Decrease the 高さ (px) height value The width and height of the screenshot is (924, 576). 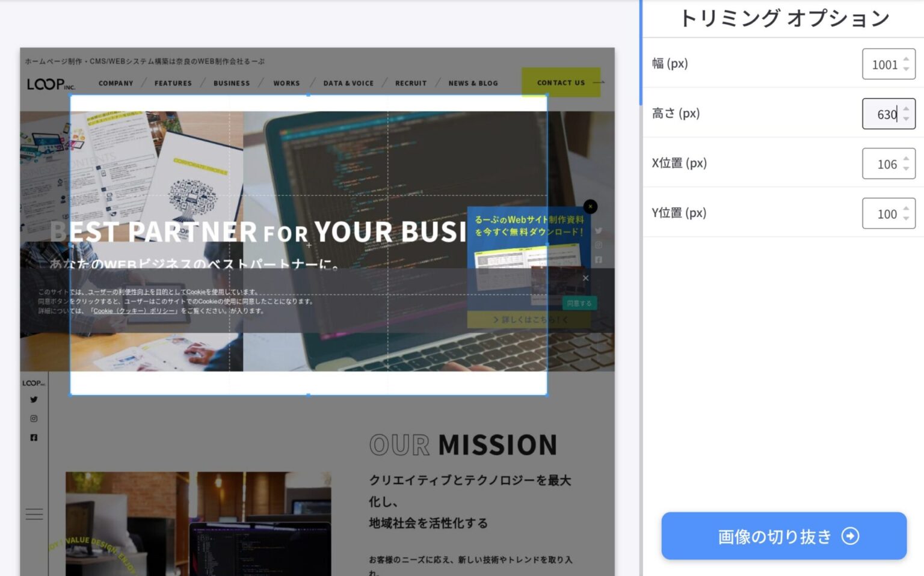[x=906, y=118]
